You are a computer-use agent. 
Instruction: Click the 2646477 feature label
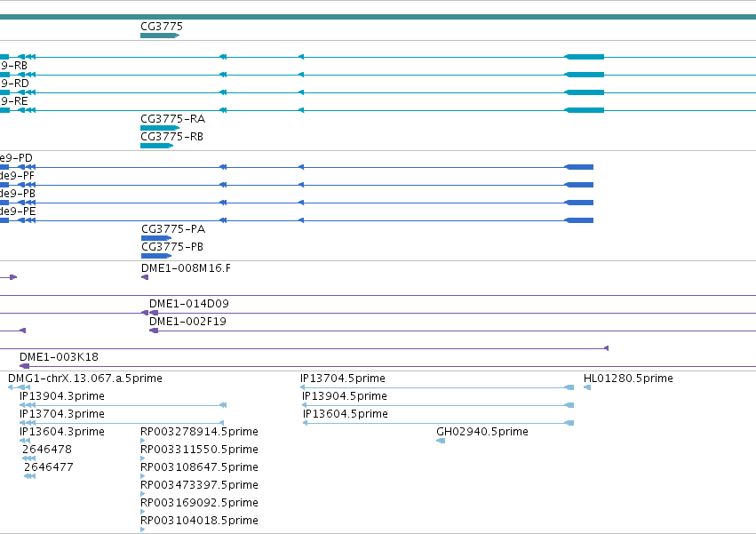(49, 467)
